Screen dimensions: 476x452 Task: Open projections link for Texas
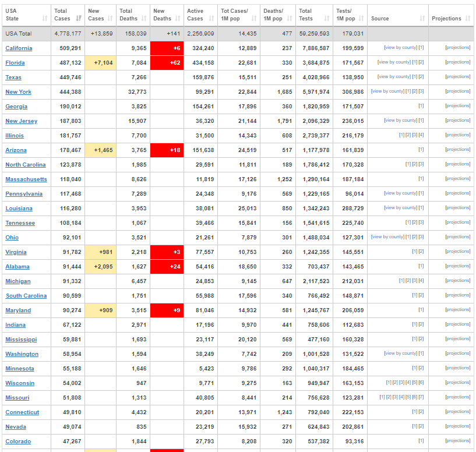click(457, 77)
